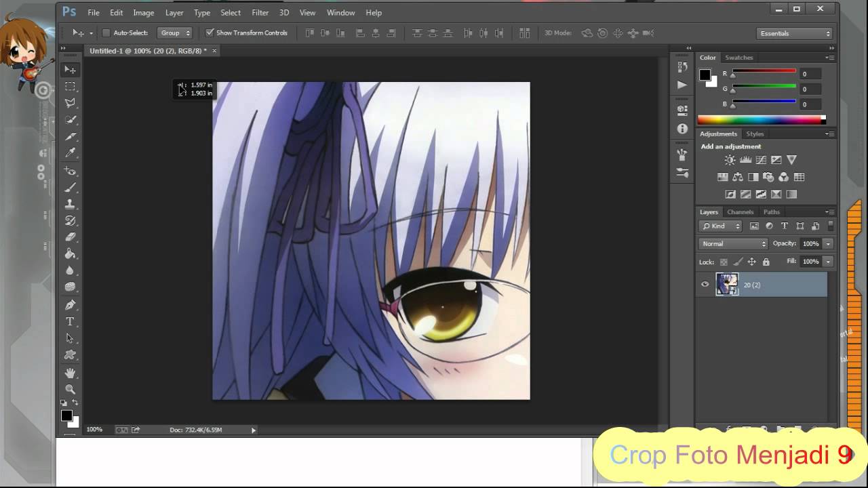
Task: Expand the status bar info arrow
Action: tap(254, 430)
